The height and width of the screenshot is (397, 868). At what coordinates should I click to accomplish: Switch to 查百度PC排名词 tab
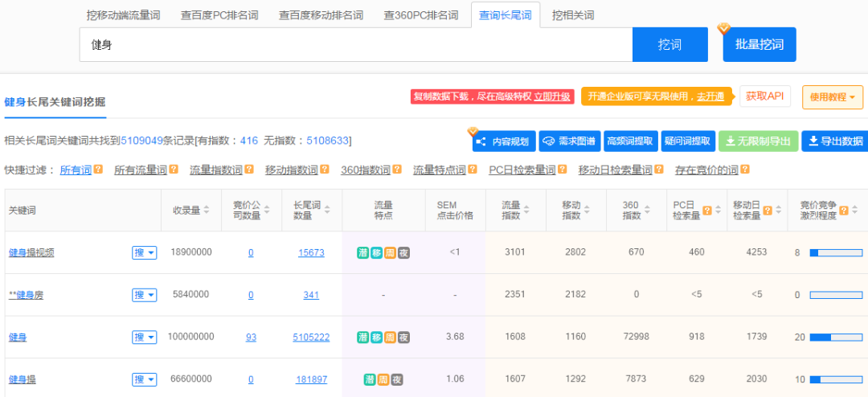tap(219, 15)
